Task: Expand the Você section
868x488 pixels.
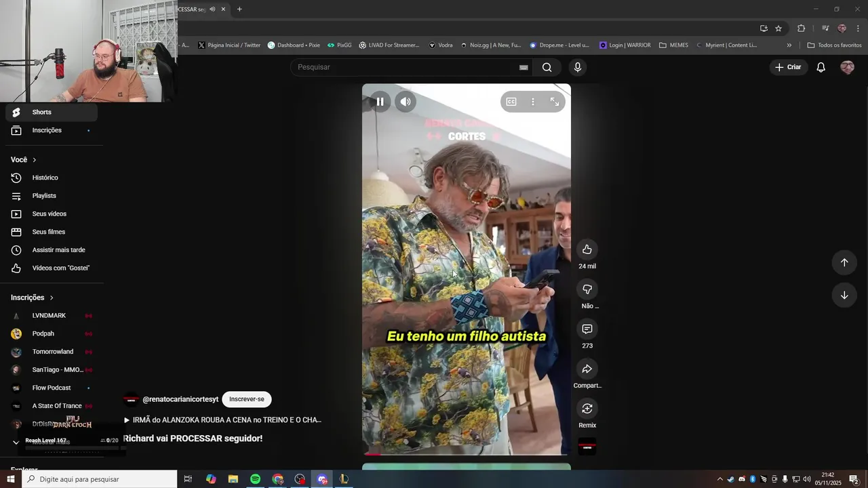Action: (24, 160)
